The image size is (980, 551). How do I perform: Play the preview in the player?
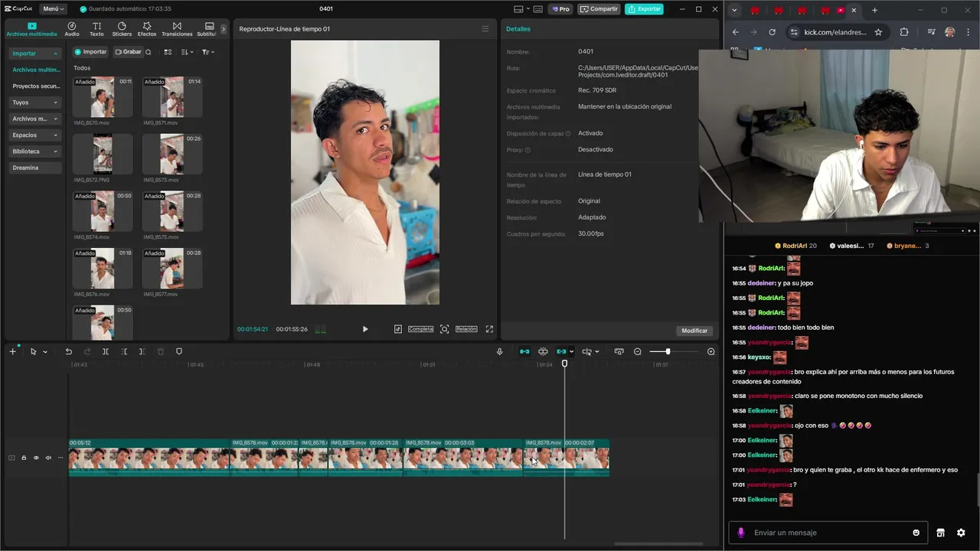click(x=365, y=329)
